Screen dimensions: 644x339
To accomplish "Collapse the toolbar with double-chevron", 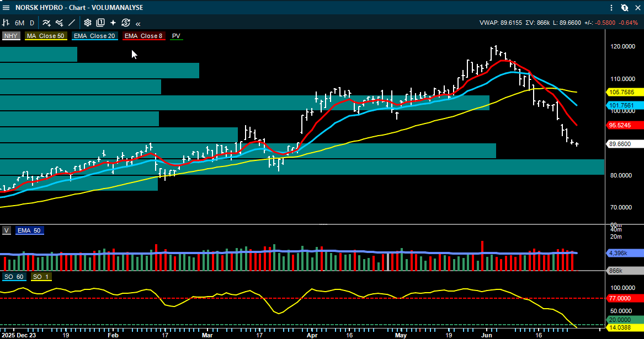I will click(138, 24).
